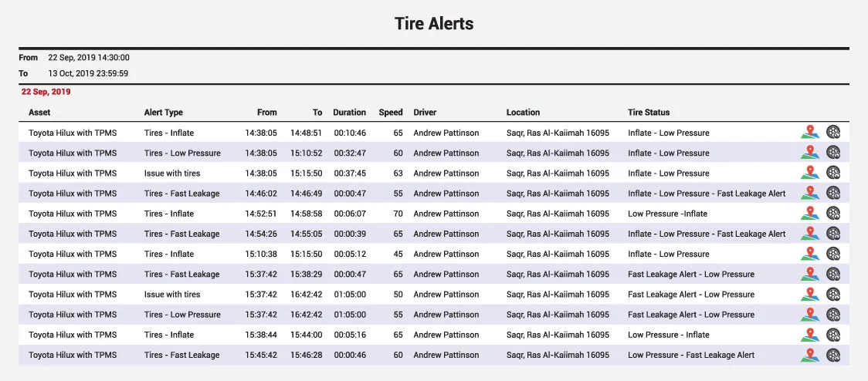Click tire icon for 15:45:42 Fast Leakage row

(833, 355)
